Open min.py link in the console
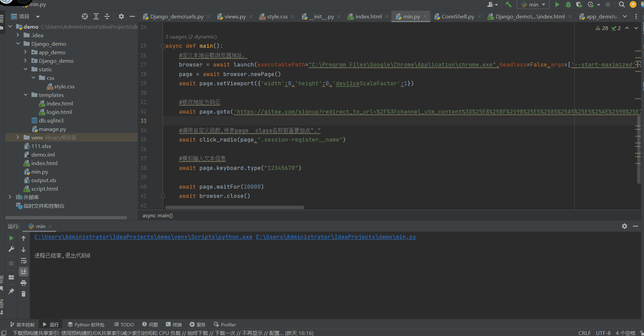Image resolution: width=644 pixels, height=336 pixels. [336, 237]
